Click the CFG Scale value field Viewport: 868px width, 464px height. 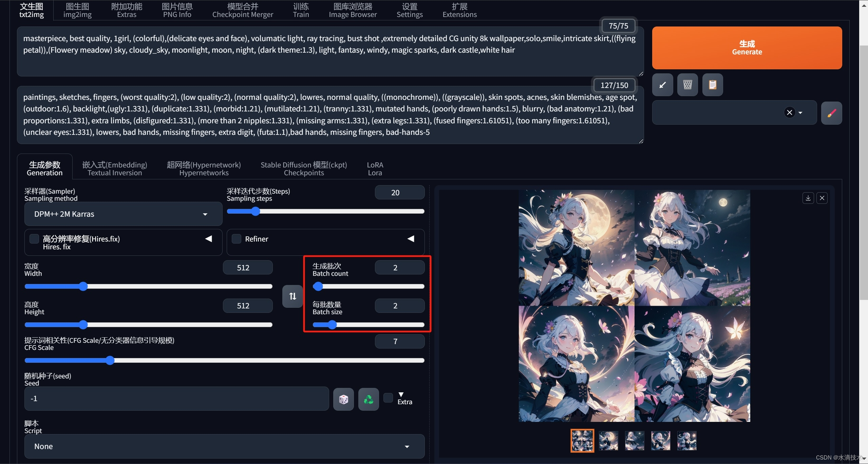point(399,341)
